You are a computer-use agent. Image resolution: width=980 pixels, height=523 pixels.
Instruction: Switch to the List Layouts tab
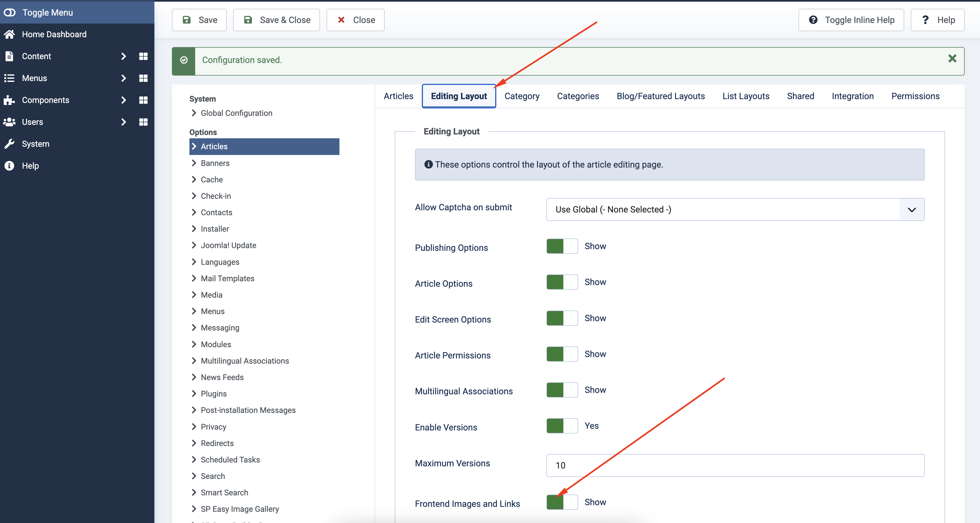pyautogui.click(x=746, y=96)
